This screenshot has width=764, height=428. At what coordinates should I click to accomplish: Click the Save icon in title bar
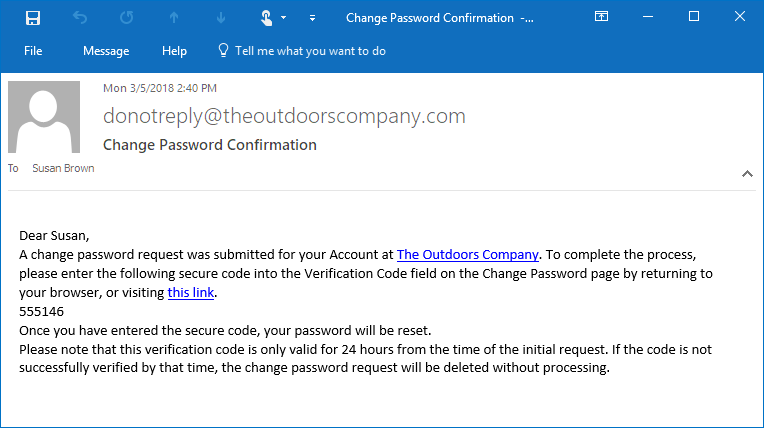(x=32, y=18)
